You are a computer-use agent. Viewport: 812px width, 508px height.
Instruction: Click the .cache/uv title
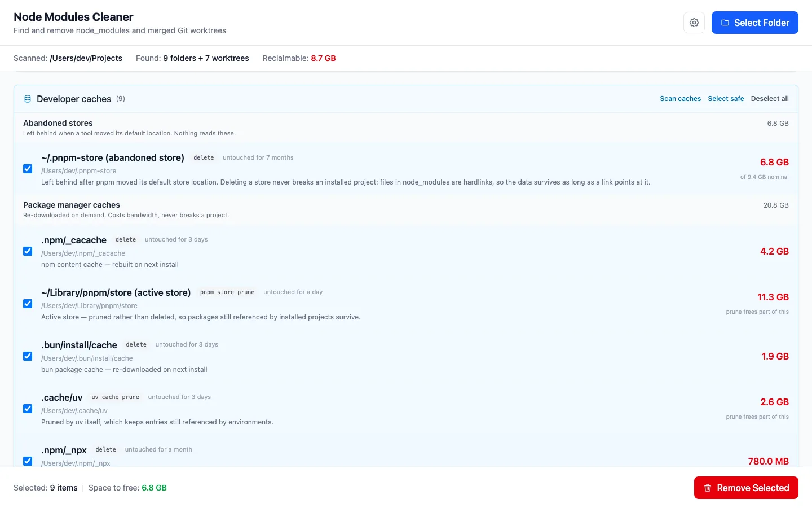coord(62,397)
